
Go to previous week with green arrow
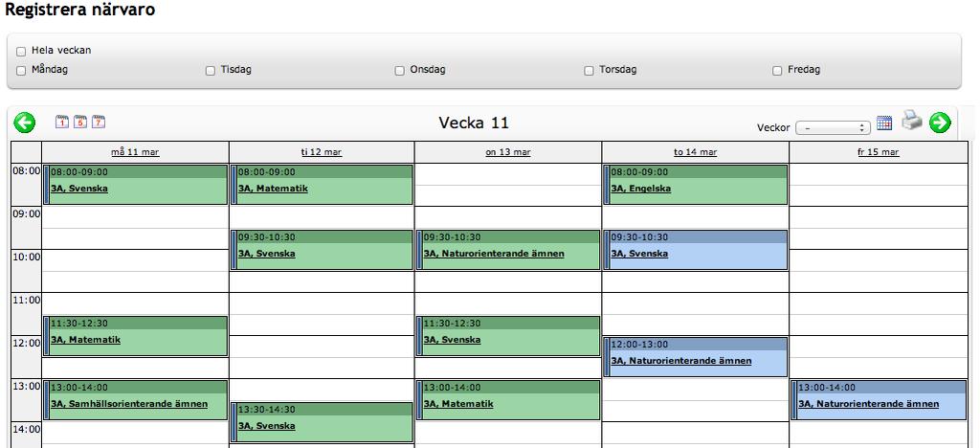point(24,123)
